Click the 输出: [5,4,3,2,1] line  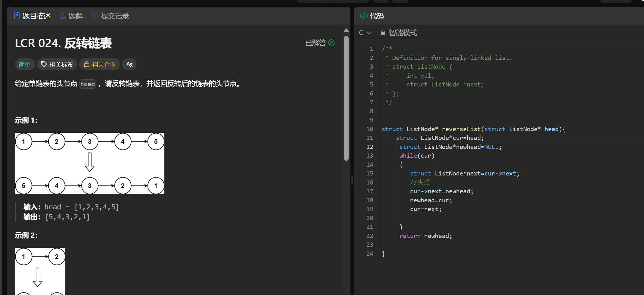point(56,217)
